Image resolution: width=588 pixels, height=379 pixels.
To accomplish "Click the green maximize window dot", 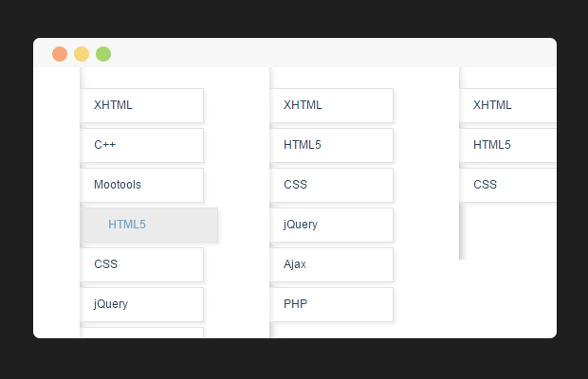I will click(103, 54).
